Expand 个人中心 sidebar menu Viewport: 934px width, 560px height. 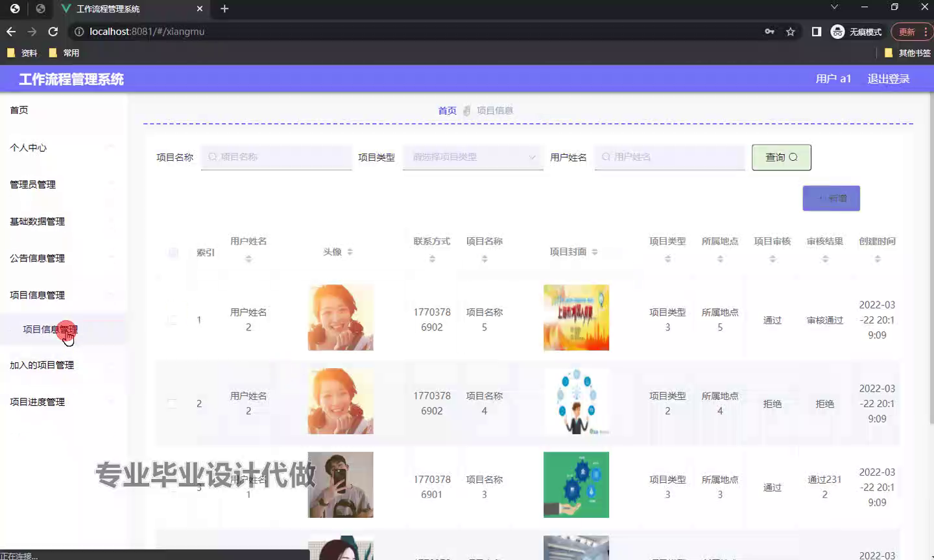pos(63,147)
